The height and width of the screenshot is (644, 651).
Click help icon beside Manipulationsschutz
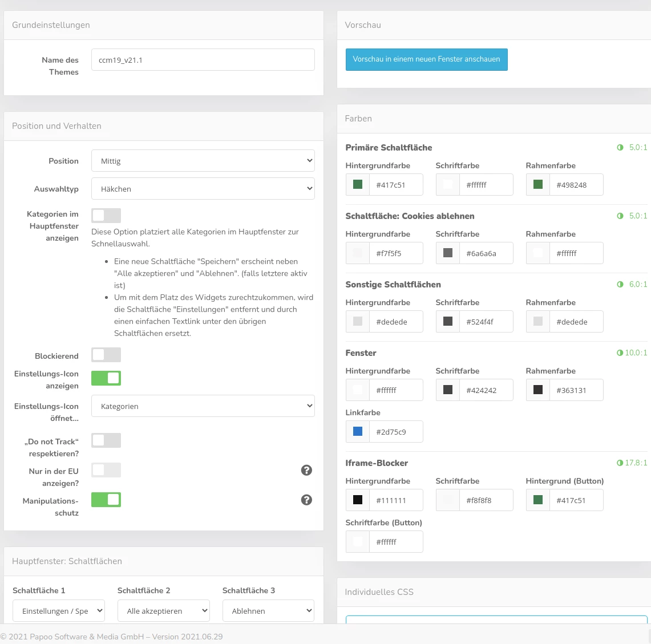click(x=306, y=500)
